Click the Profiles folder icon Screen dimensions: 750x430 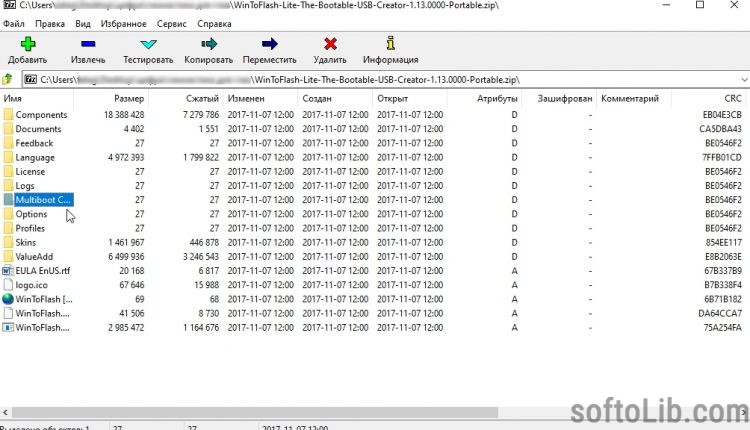8,228
